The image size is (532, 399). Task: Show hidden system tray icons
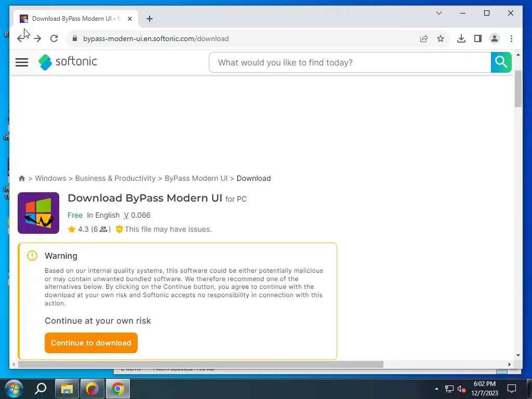tap(436, 389)
